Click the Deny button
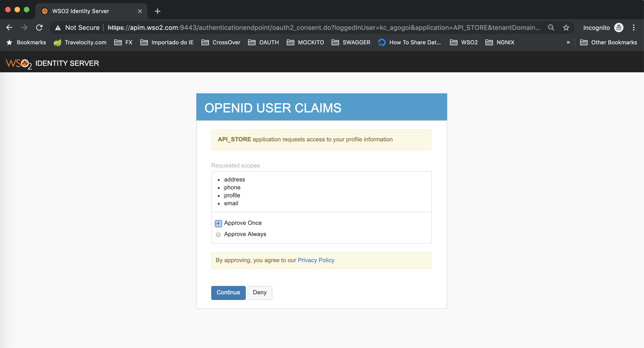 click(x=260, y=292)
